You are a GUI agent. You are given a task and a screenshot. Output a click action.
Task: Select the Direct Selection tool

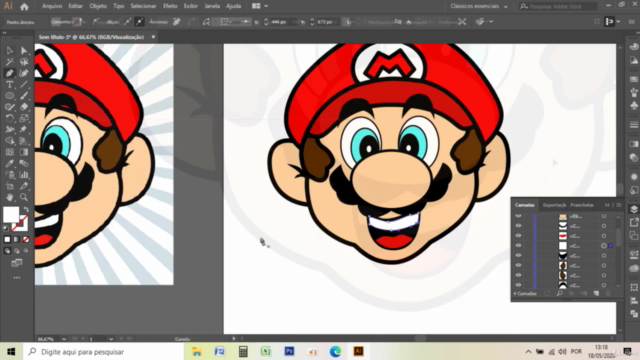pos(24,51)
